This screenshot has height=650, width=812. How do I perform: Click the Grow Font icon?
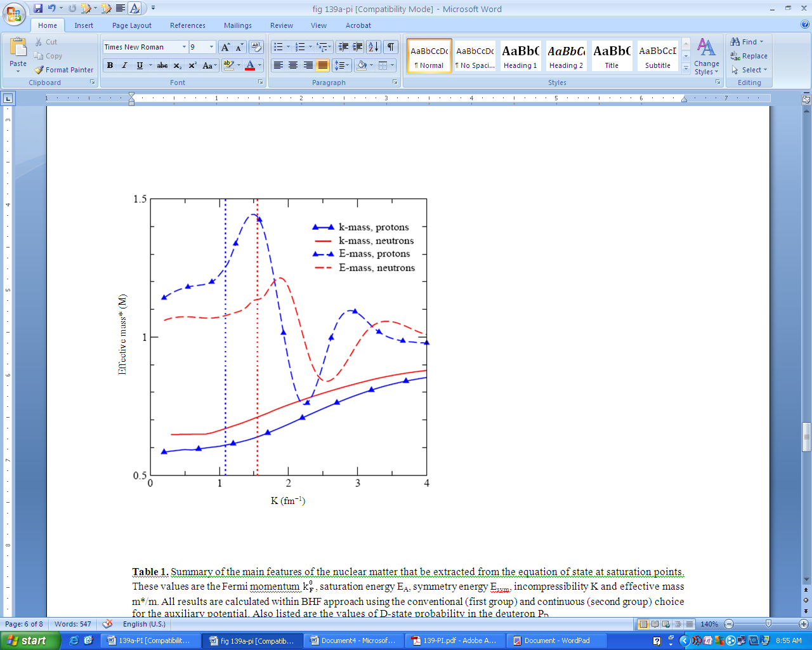[x=225, y=47]
